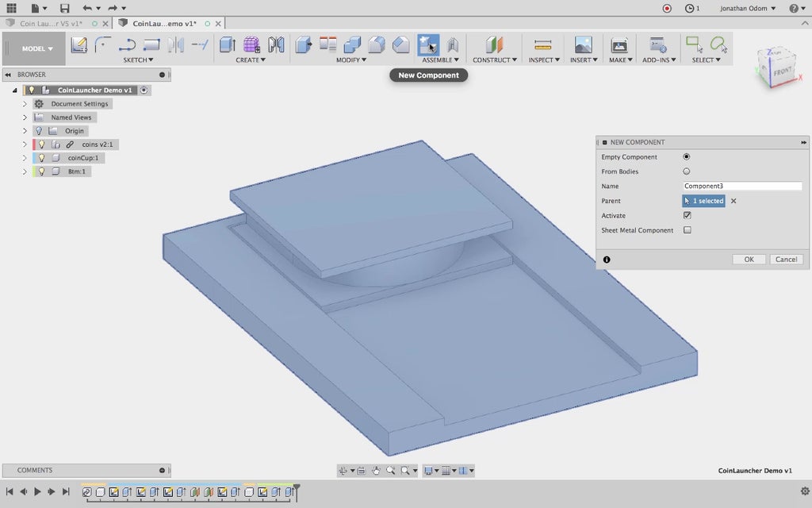Click the dialog info icon
812x508 pixels.
(x=607, y=260)
